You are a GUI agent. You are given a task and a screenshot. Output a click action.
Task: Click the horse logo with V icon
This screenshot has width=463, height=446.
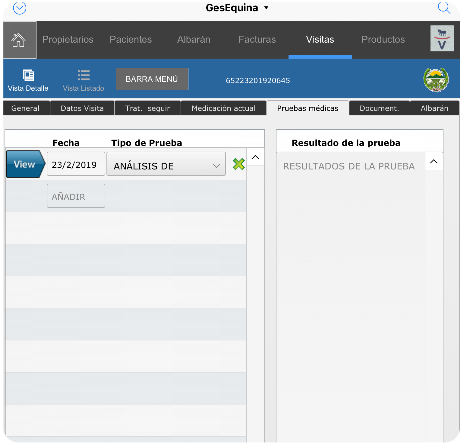pos(442,38)
